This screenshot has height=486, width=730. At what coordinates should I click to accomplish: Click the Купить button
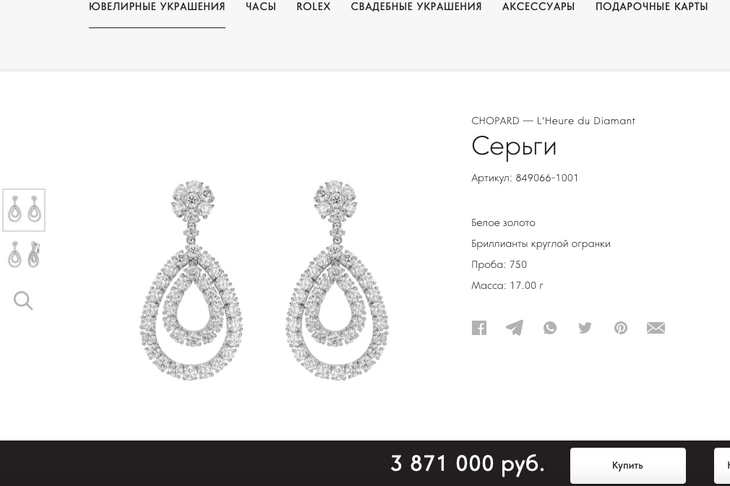(x=628, y=465)
